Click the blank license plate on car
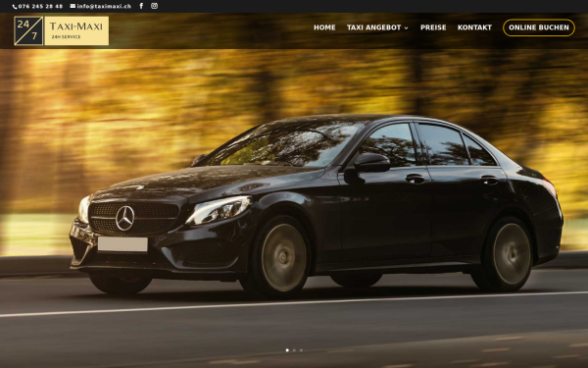This screenshot has width=588, height=368. [x=122, y=244]
